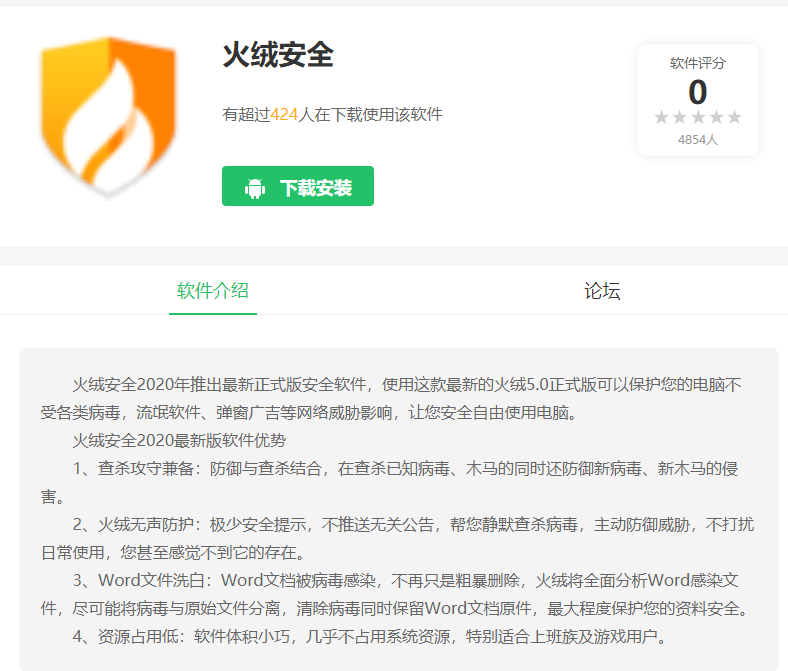
Task: Click the green 下载安装 button
Action: [x=298, y=186]
